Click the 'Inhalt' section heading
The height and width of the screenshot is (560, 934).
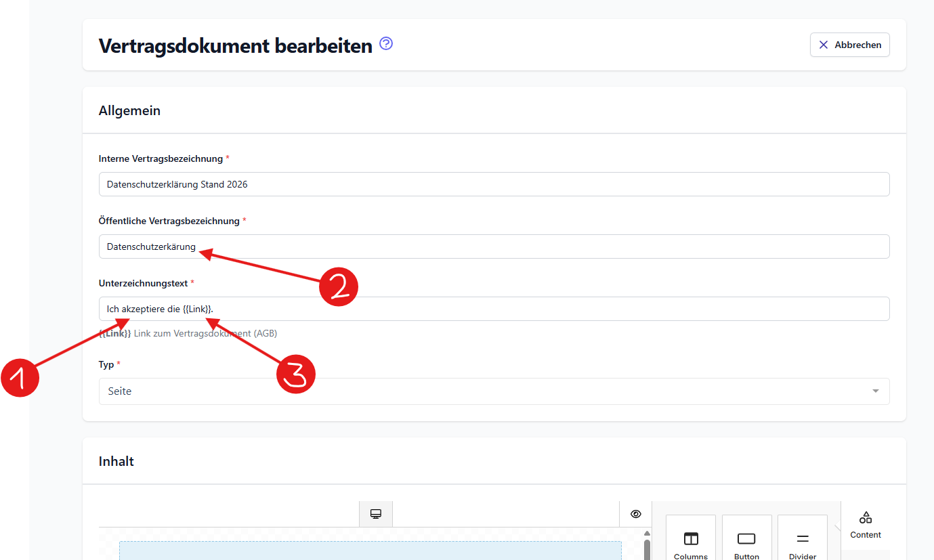click(116, 461)
